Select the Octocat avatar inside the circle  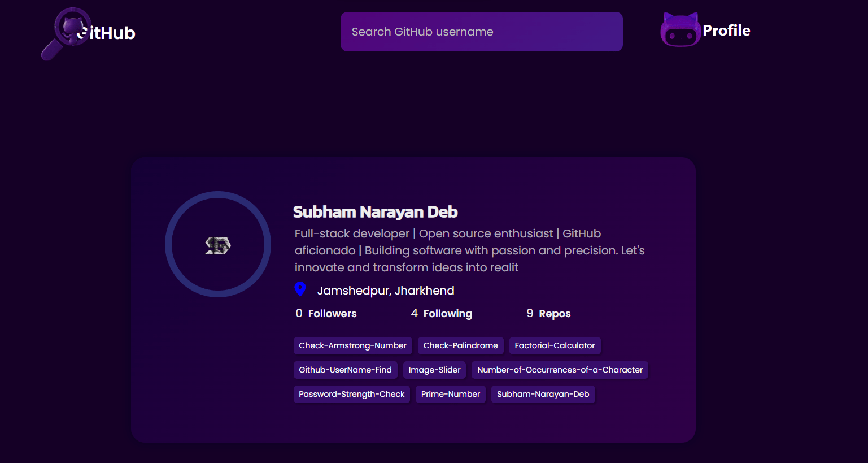[217, 244]
